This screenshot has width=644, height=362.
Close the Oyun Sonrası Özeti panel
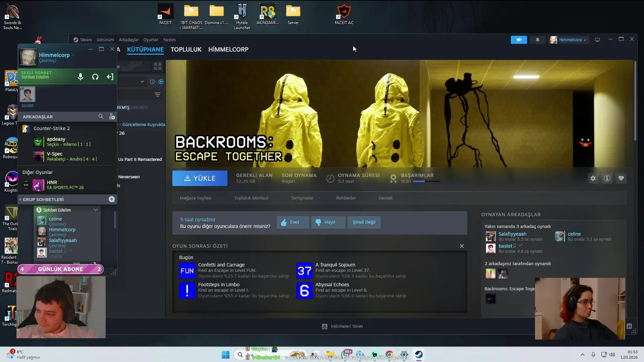coord(462,246)
